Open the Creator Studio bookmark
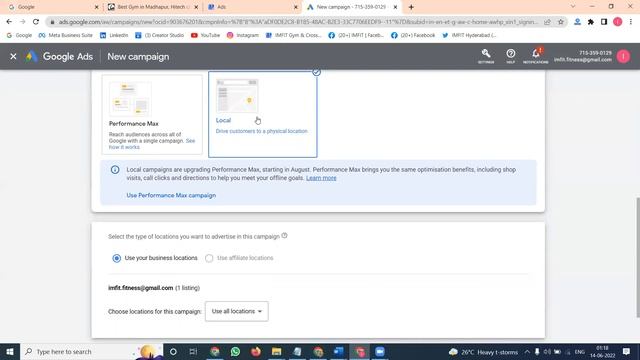 160,35
